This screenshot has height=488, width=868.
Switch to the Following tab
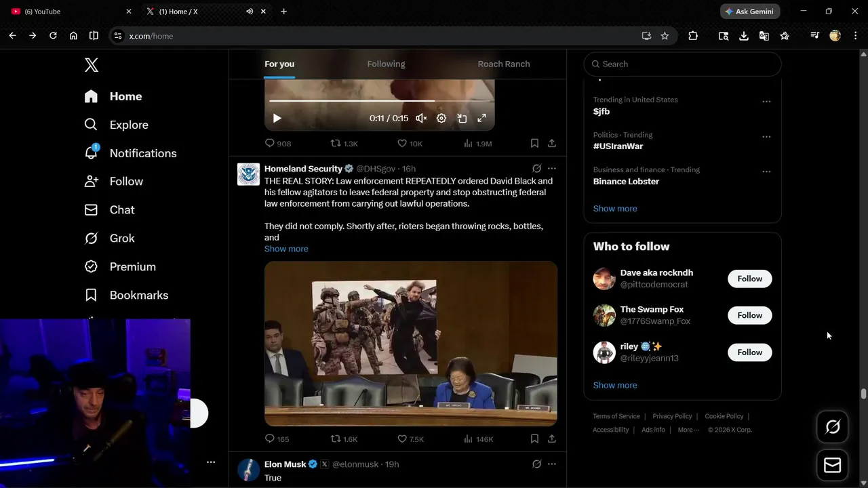tap(386, 64)
